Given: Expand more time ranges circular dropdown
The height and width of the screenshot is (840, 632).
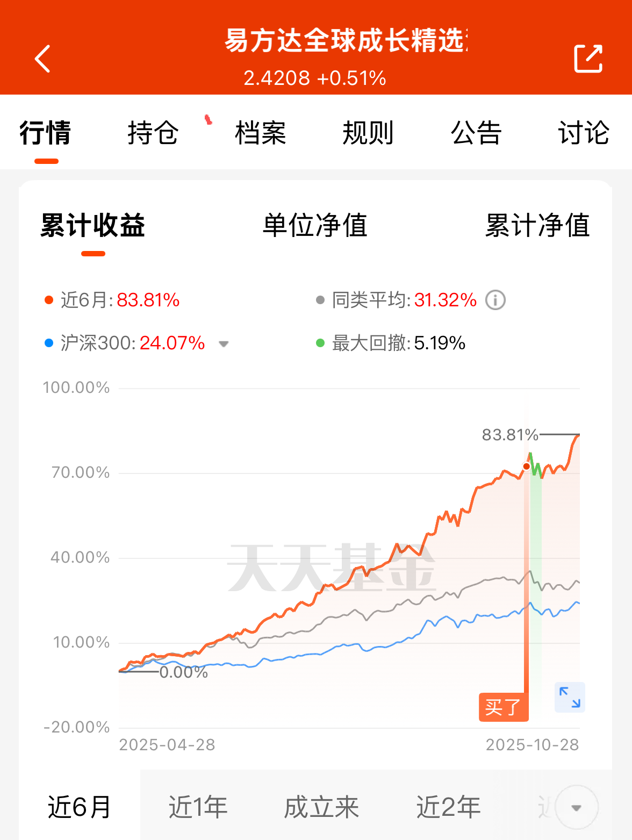Looking at the screenshot, I should [576, 807].
